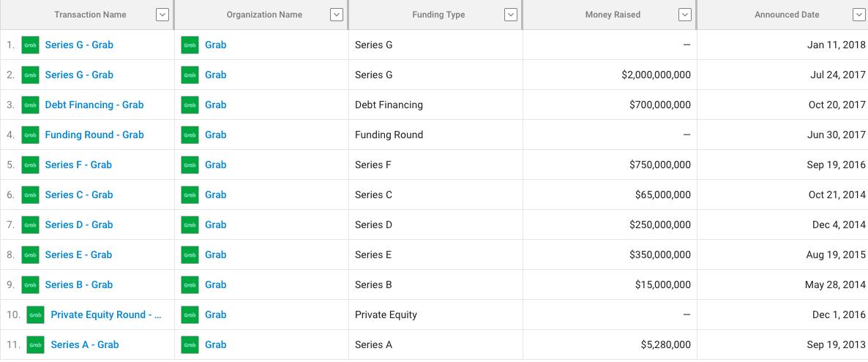868x362 pixels.
Task: Click organization Grab logo in Series E row
Action: pos(190,254)
